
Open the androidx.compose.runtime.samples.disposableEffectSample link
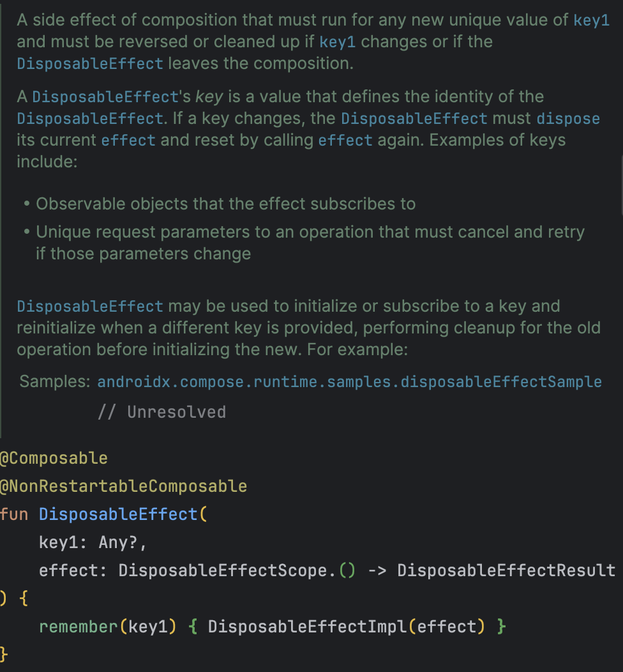(x=349, y=382)
